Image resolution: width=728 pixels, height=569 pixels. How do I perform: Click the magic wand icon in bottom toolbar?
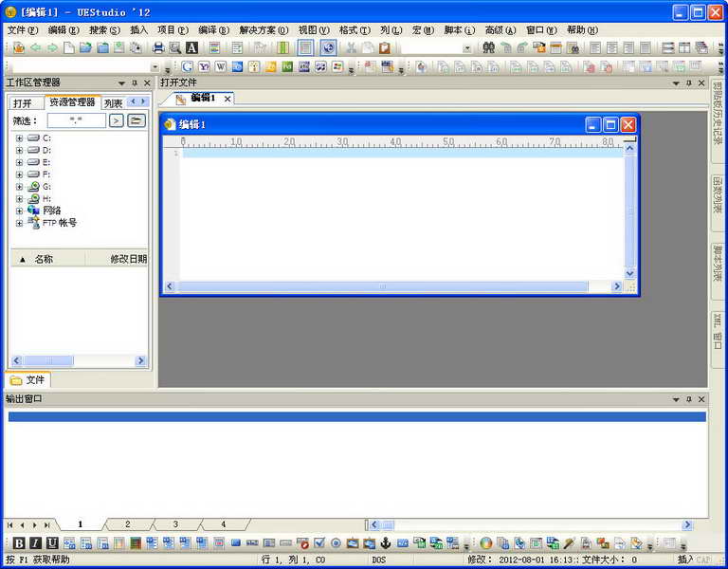pyautogui.click(x=569, y=543)
